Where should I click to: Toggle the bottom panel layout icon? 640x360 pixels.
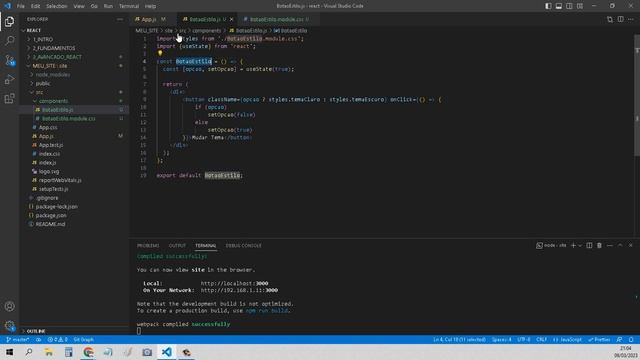559,6
